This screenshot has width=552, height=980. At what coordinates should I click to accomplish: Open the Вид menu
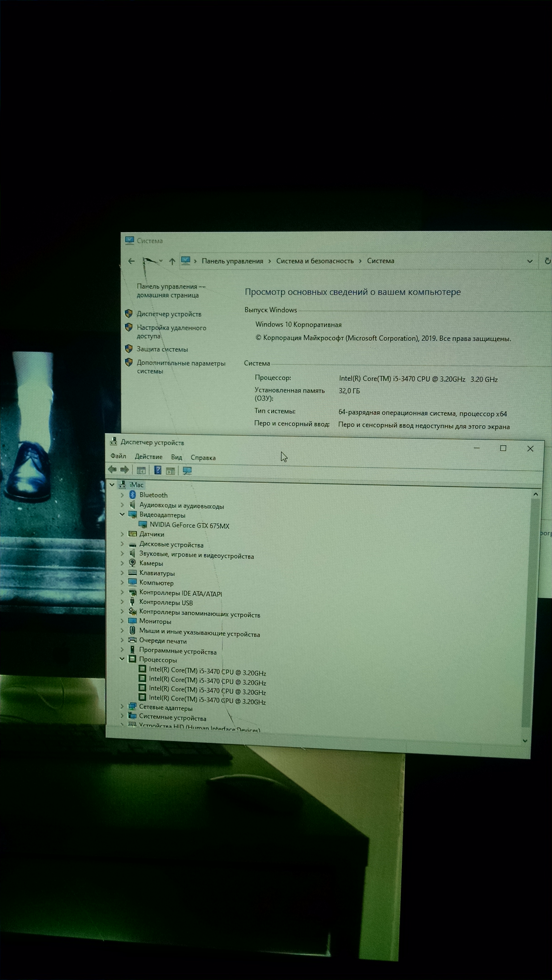pyautogui.click(x=176, y=457)
